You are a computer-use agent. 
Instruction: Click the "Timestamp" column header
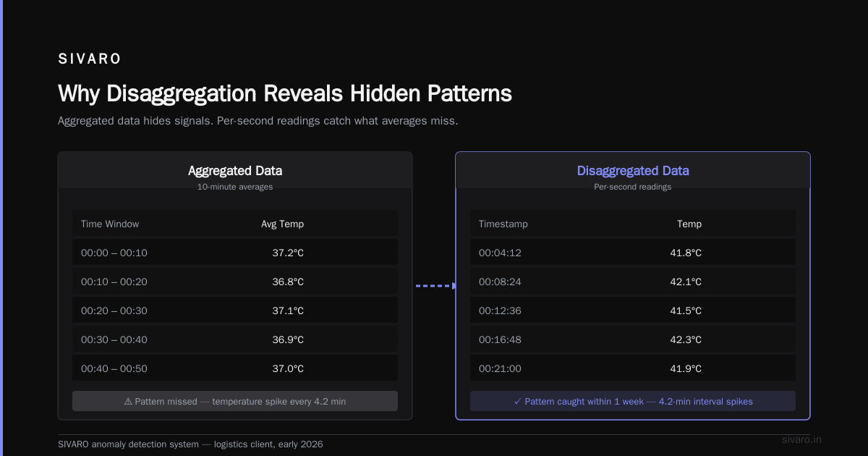503,224
